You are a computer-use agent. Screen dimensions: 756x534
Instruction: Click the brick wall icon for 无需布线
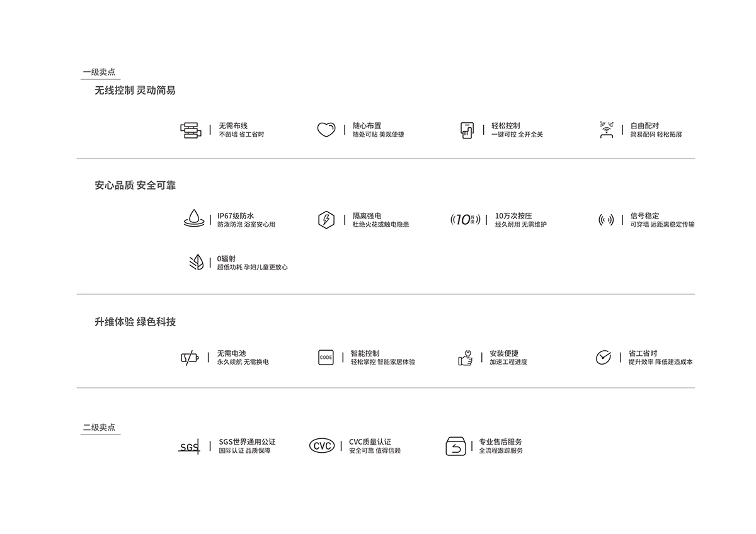coord(190,130)
